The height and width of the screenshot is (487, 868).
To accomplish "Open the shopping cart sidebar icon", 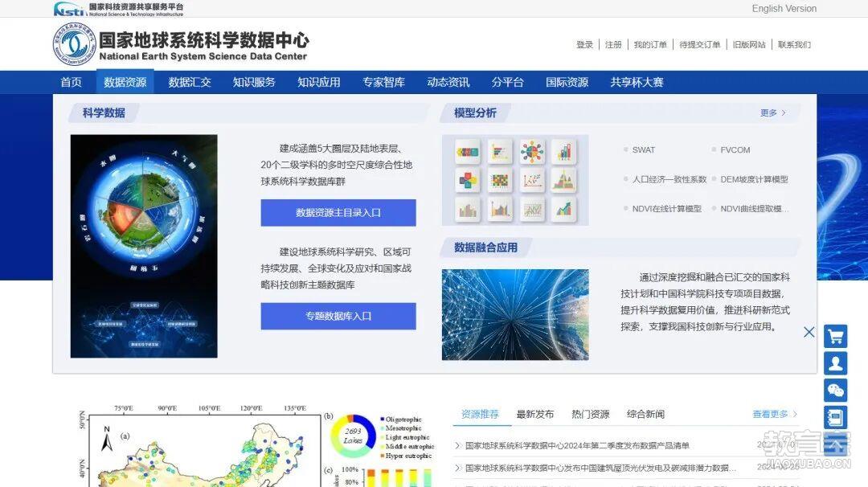I will click(835, 336).
